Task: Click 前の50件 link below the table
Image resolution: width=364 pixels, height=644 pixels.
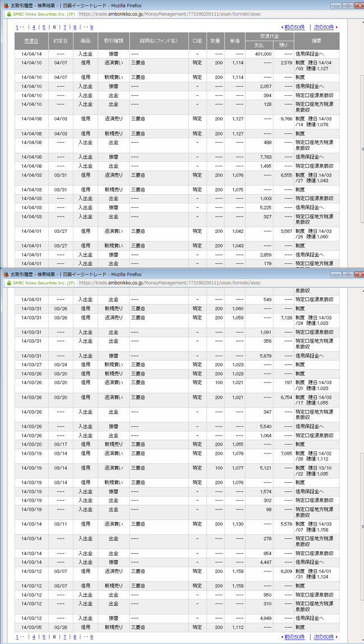Action: [294, 637]
